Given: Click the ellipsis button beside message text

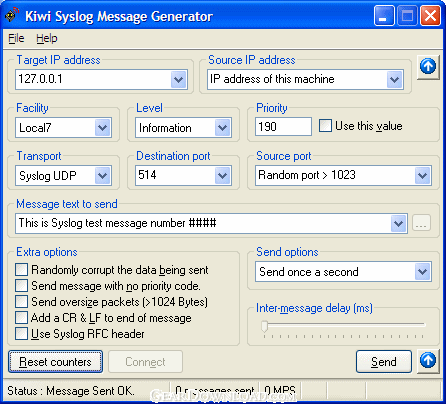Looking at the screenshot, I should pos(421,223).
